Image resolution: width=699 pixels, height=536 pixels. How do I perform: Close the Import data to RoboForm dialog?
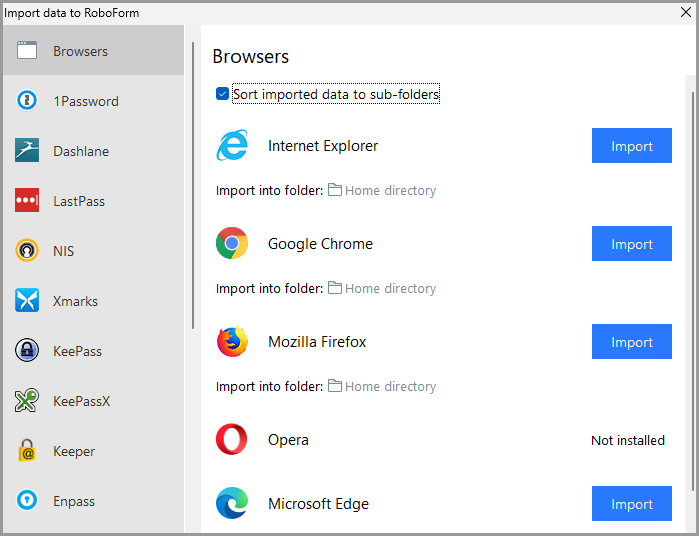coord(686,12)
